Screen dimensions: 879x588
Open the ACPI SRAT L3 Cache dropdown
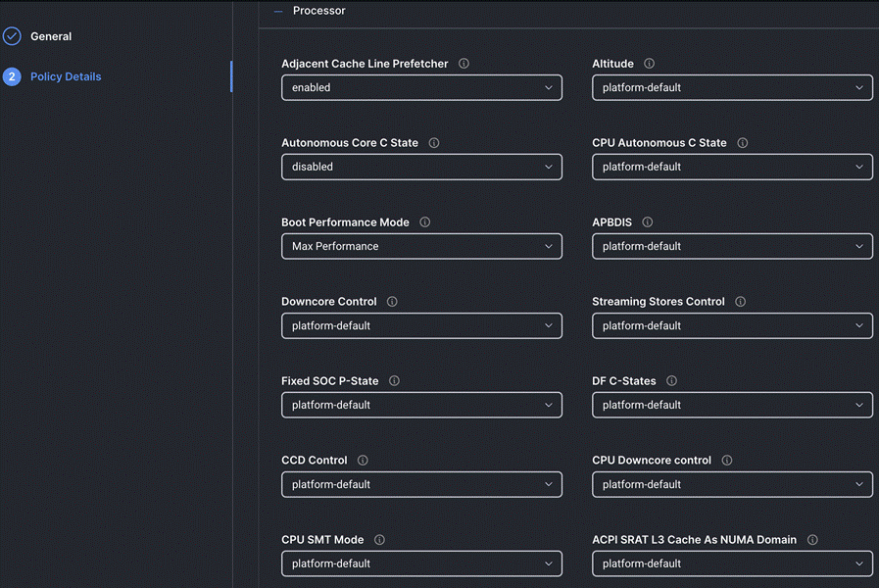pos(732,563)
